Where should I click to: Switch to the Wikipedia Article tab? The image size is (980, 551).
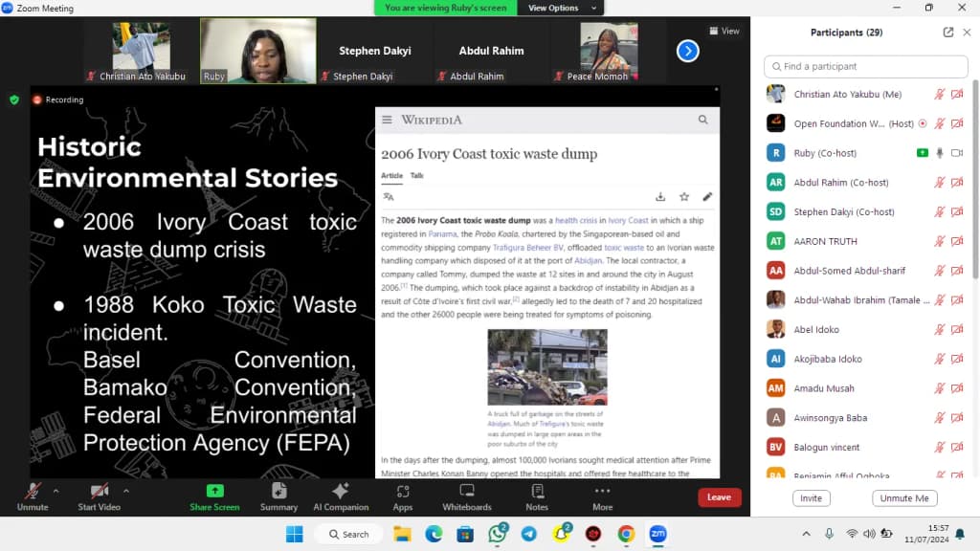coord(391,176)
